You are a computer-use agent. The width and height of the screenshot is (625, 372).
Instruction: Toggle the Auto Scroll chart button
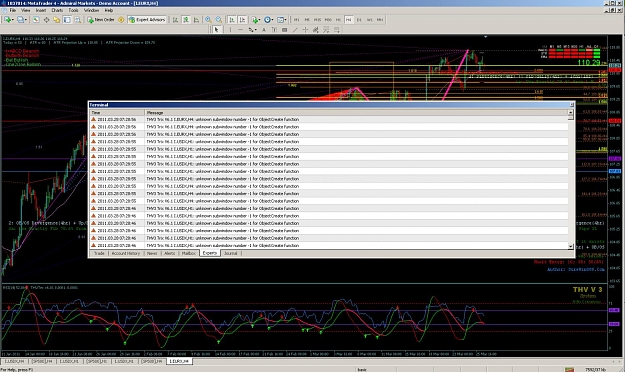(232, 20)
